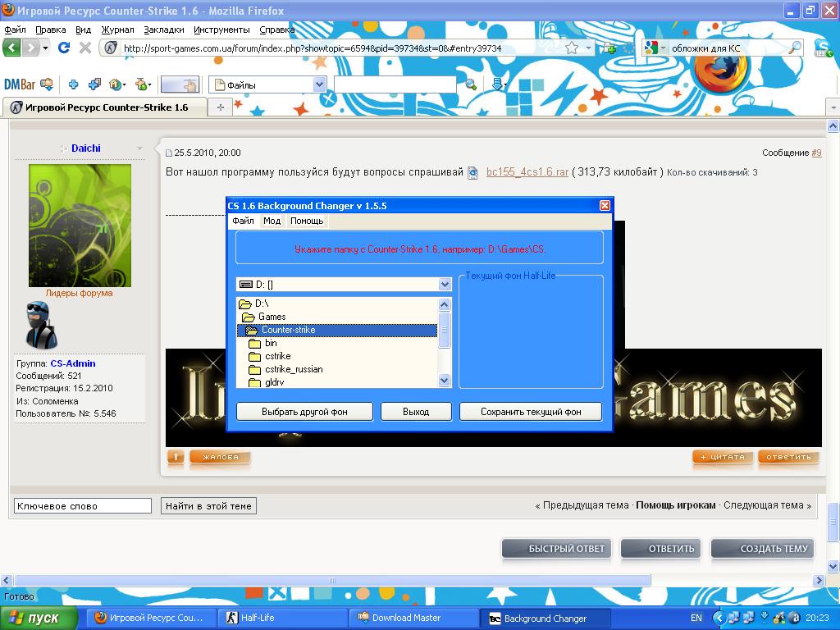
Task: Open the Мод menu in Background Changer
Action: point(272,221)
